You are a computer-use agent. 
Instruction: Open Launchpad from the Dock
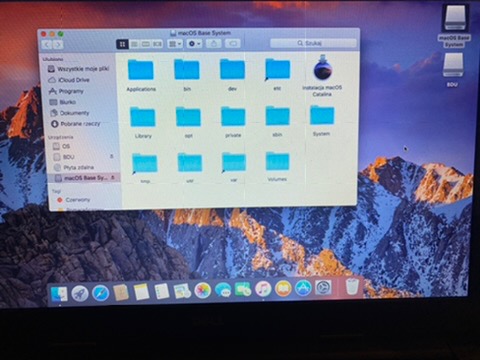[x=80, y=294]
